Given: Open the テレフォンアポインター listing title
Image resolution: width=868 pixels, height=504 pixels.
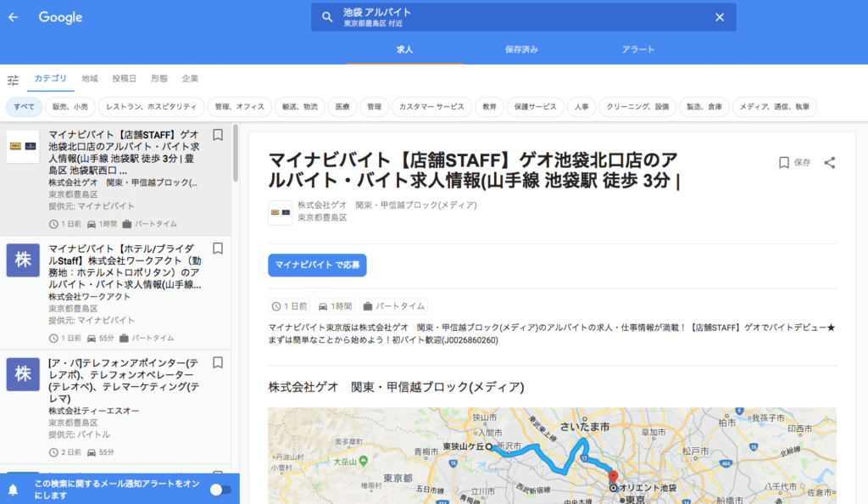Looking at the screenshot, I should pos(124,380).
